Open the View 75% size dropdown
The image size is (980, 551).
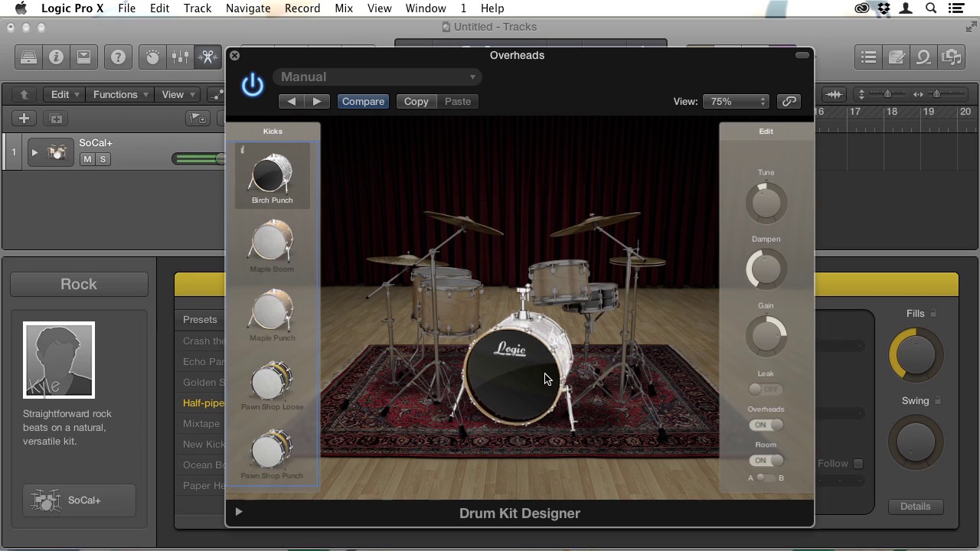(x=737, y=101)
